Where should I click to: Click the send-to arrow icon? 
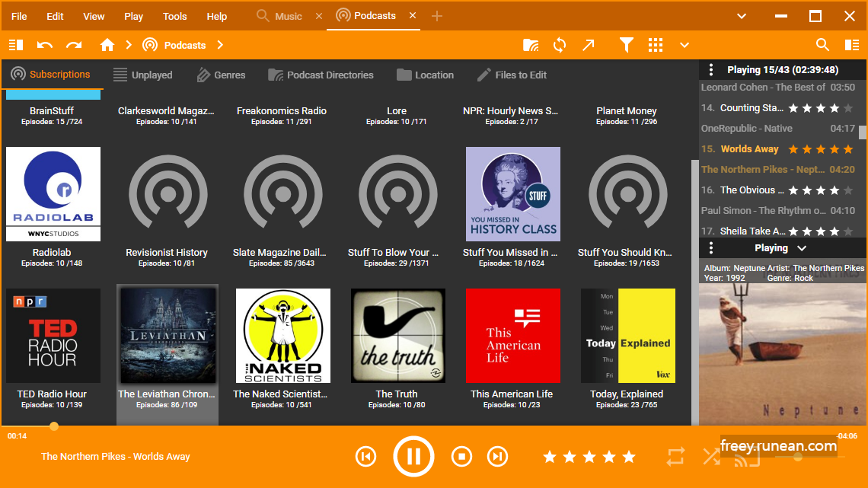coord(588,45)
